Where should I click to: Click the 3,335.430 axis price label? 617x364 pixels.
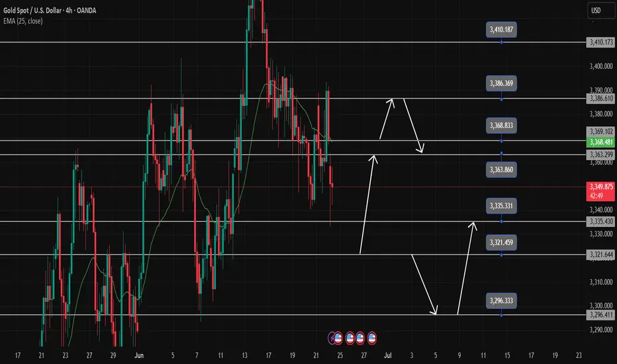tap(601, 222)
